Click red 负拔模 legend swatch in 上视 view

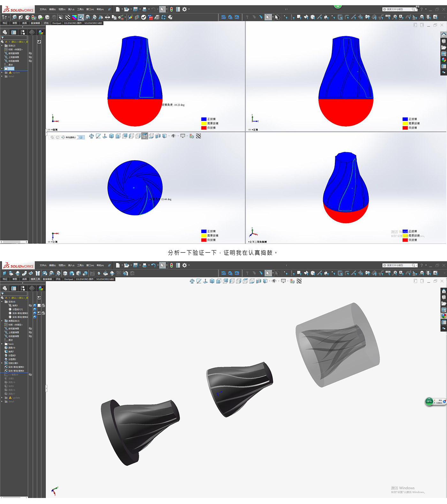tap(204, 240)
